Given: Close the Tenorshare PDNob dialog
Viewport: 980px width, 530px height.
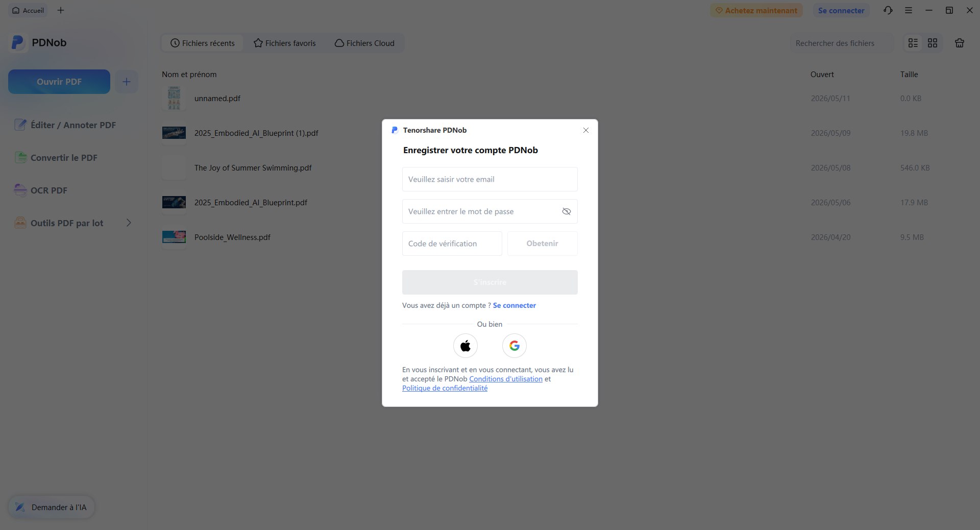Looking at the screenshot, I should (586, 130).
